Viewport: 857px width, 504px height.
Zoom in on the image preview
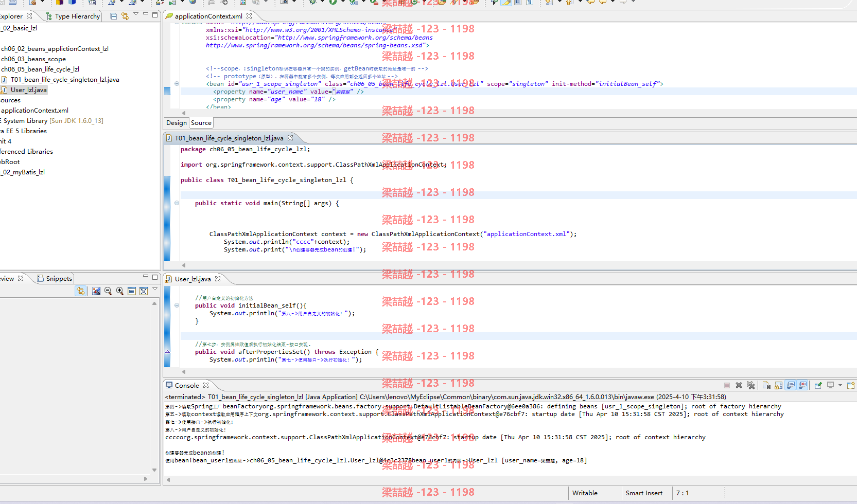point(120,291)
